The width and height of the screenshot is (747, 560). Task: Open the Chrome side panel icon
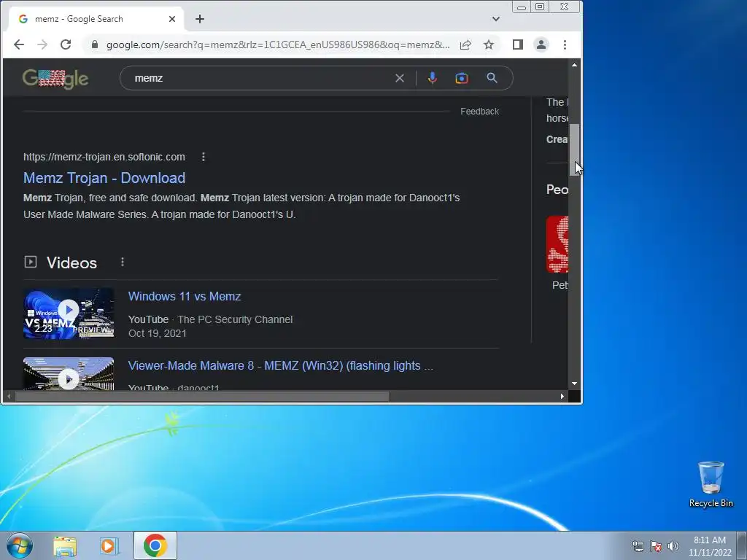pos(518,44)
